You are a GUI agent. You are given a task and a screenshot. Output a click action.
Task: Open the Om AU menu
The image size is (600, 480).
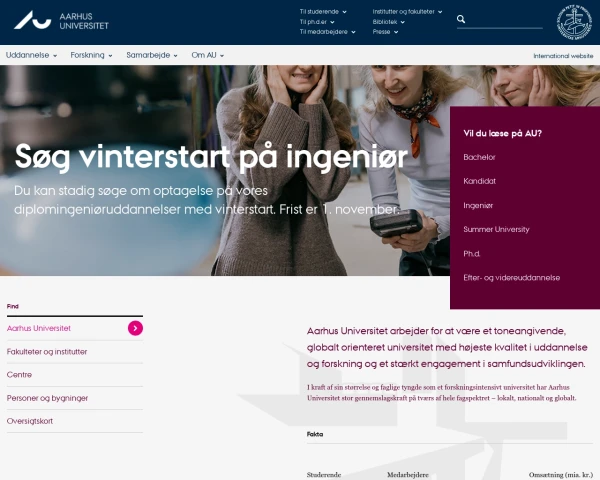[207, 55]
